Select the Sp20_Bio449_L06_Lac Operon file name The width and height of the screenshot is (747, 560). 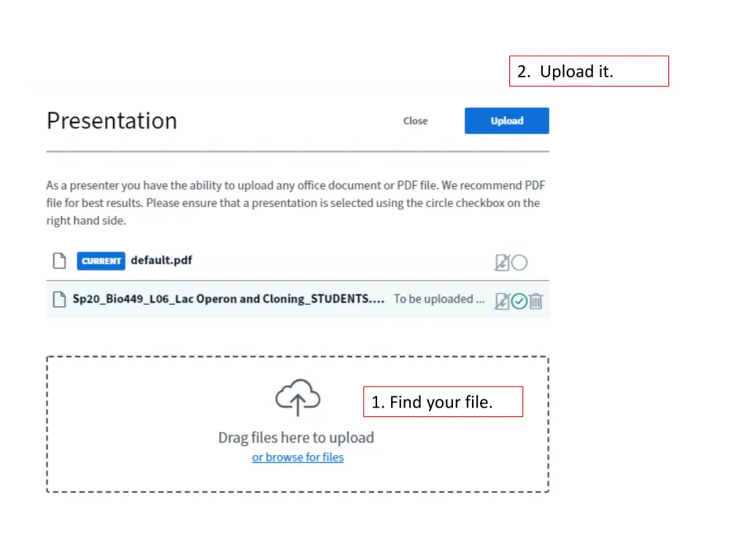pyautogui.click(x=228, y=299)
